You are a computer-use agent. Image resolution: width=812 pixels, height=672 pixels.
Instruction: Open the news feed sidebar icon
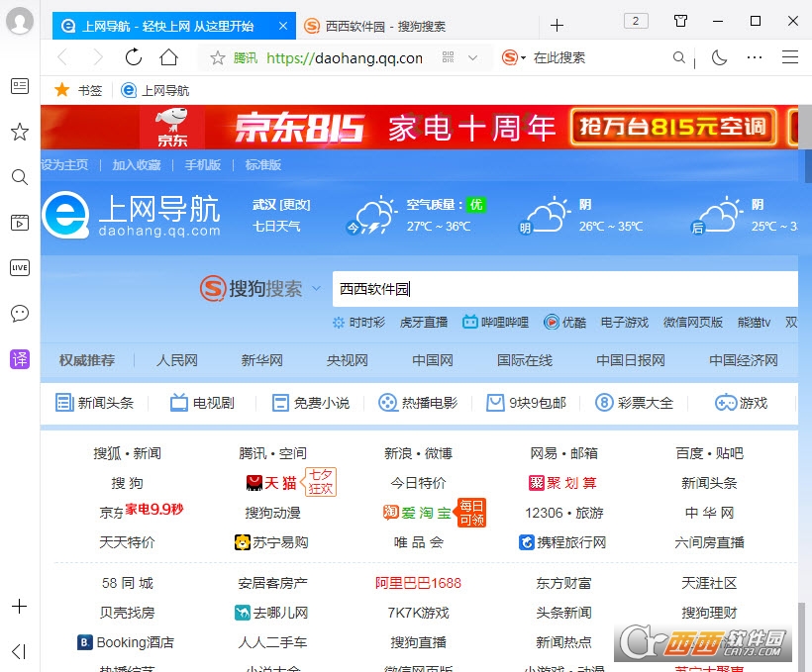20,86
